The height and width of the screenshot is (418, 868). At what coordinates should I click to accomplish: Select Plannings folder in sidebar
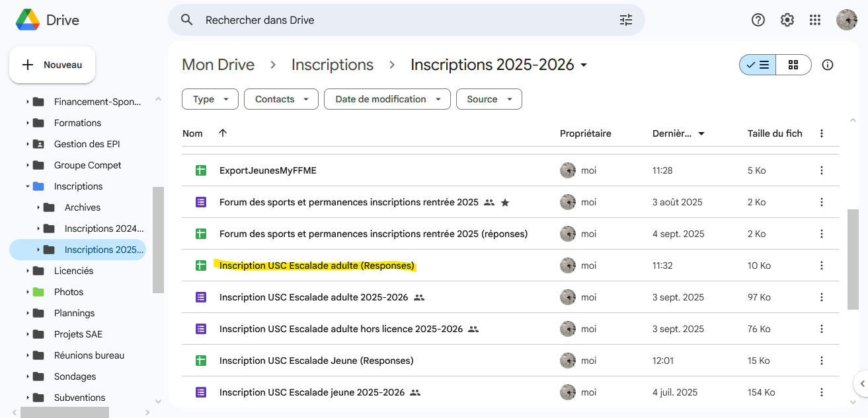coord(74,313)
